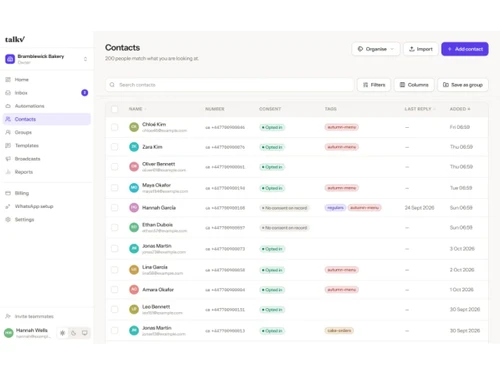Select Maya Okafor's row checkbox
The width and height of the screenshot is (500, 375).
(x=114, y=188)
